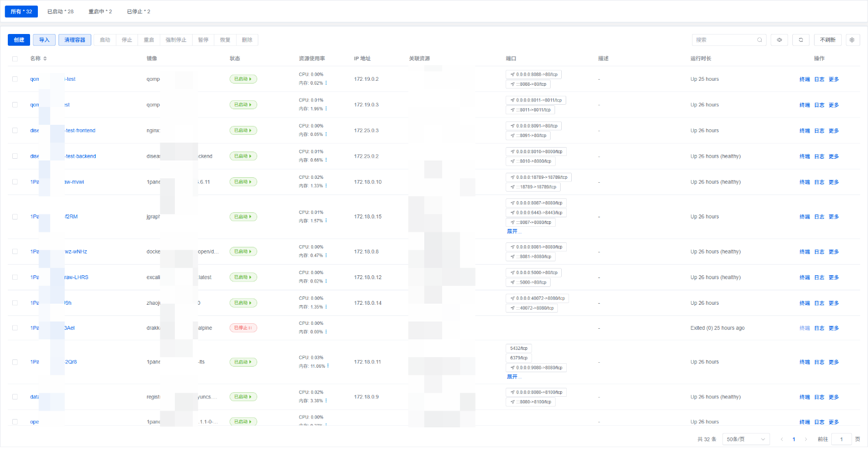This screenshot has width=868, height=453.
Task: Check the row with IP 172.18.0.10
Action: (x=15, y=182)
